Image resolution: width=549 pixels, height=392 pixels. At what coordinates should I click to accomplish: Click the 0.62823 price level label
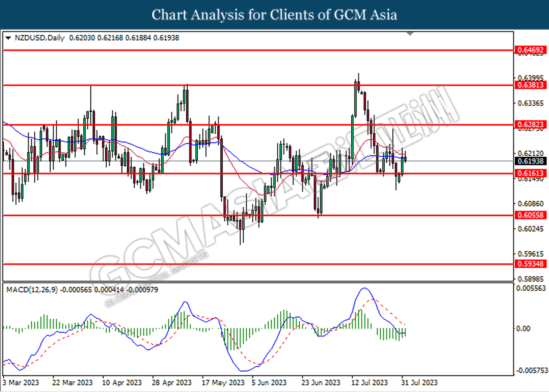point(530,124)
